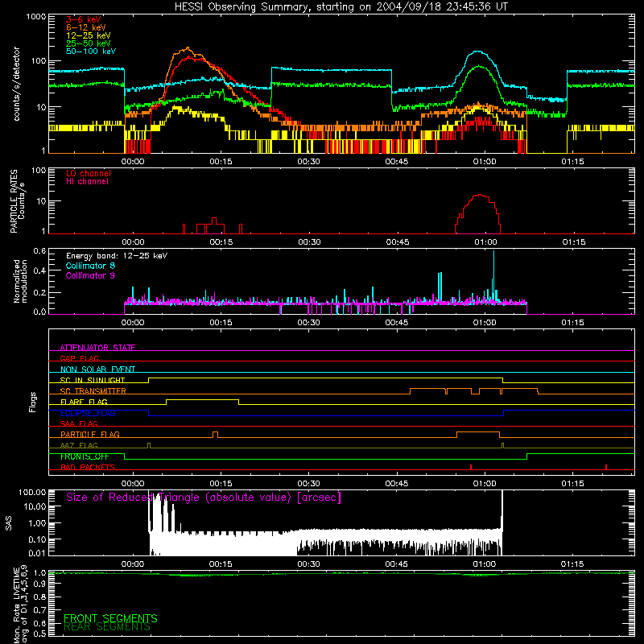Click the SAS axis label

tap(9, 522)
